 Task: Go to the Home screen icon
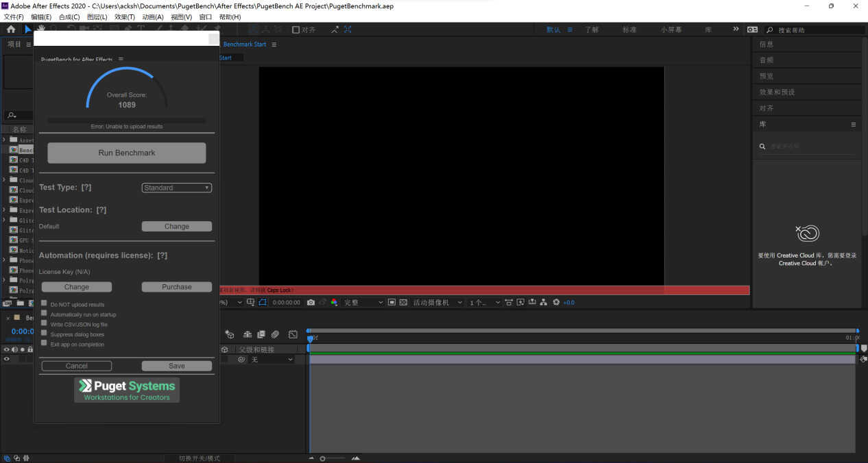click(x=11, y=29)
